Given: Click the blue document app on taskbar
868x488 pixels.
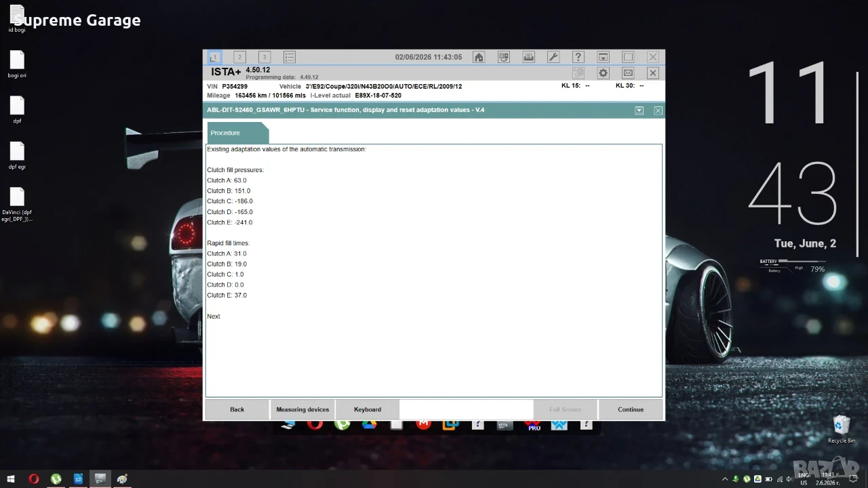Looking at the screenshot, I should point(78,479).
